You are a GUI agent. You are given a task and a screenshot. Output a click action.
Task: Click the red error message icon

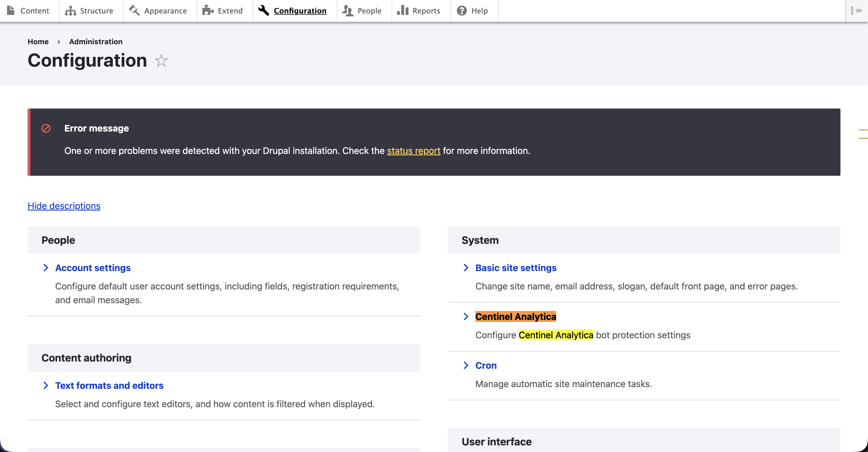[46, 128]
